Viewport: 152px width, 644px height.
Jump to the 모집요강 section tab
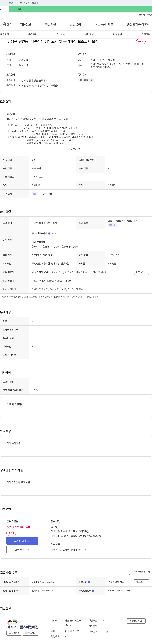(4, 34)
